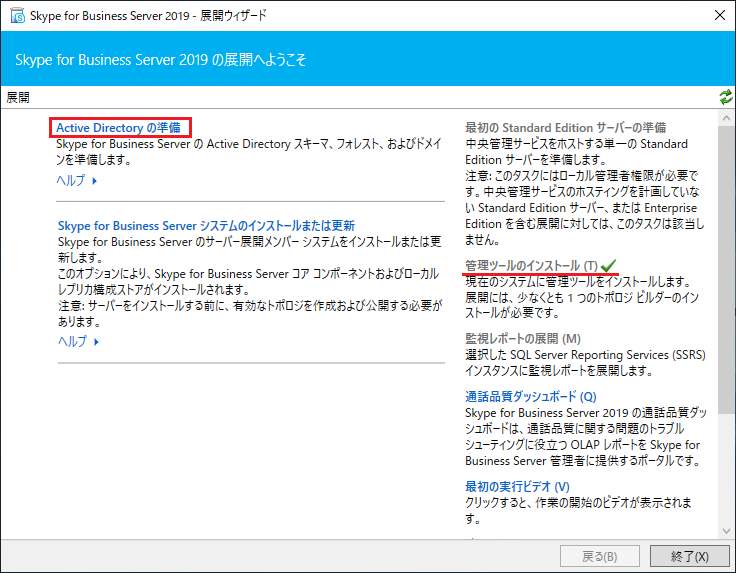736x573 pixels.
Task: Click 最初の Standard Edition サーバーの準備 heading
Action: point(565,128)
